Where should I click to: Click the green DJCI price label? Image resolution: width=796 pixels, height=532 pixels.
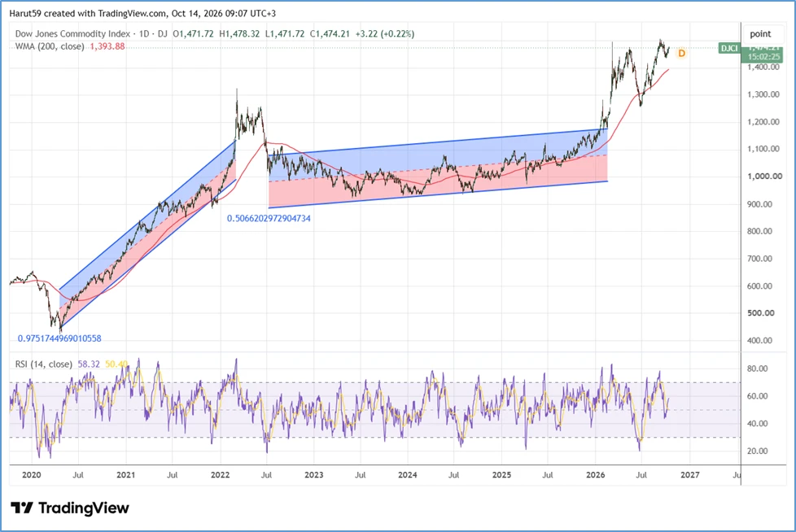coord(729,48)
